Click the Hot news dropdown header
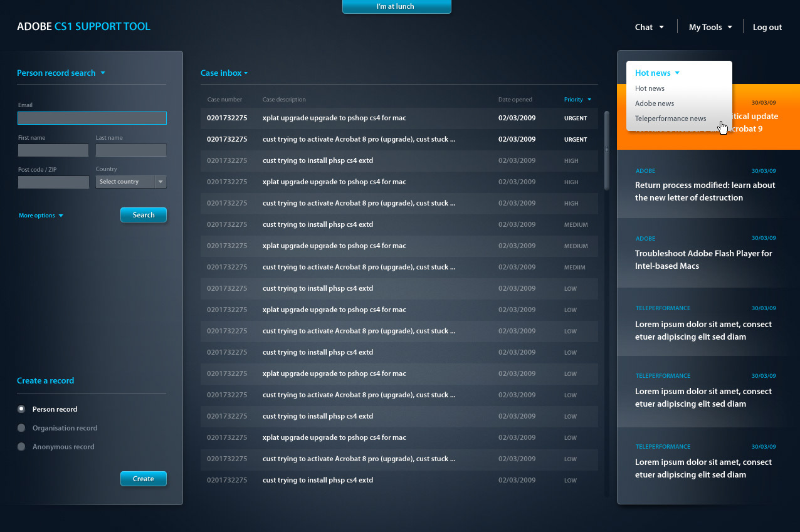The image size is (800, 532). tap(657, 73)
